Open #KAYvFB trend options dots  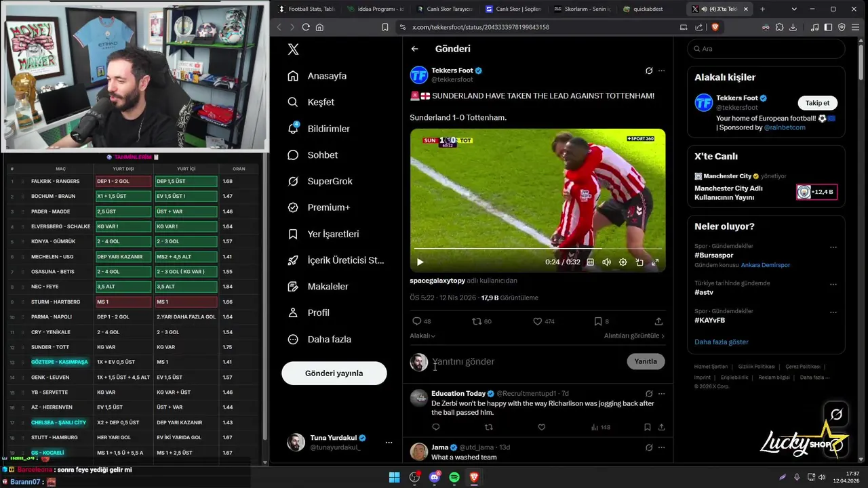click(833, 312)
